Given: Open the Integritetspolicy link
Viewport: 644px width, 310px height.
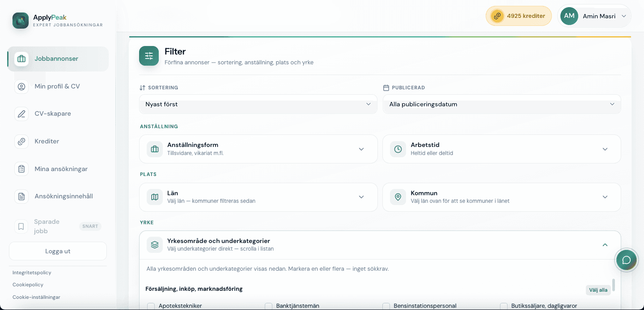Looking at the screenshot, I should [32, 272].
